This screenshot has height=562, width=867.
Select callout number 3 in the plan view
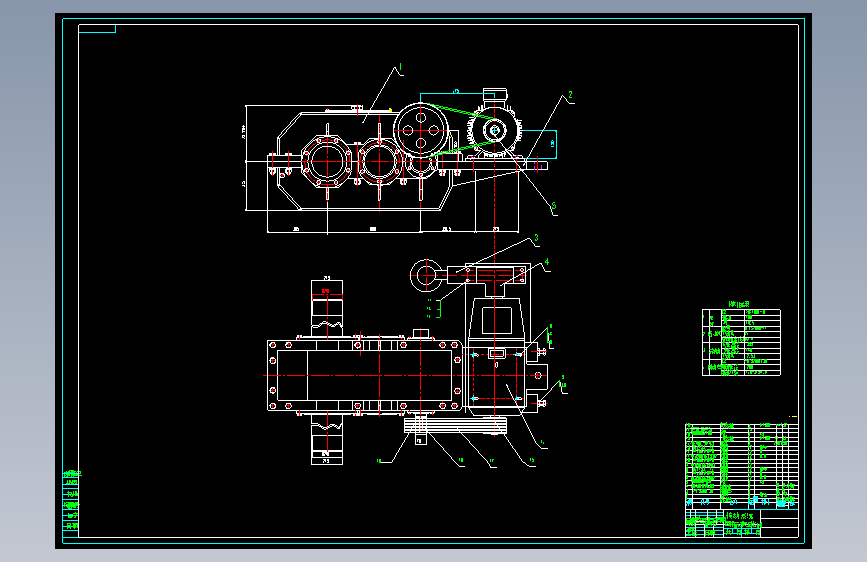536,238
